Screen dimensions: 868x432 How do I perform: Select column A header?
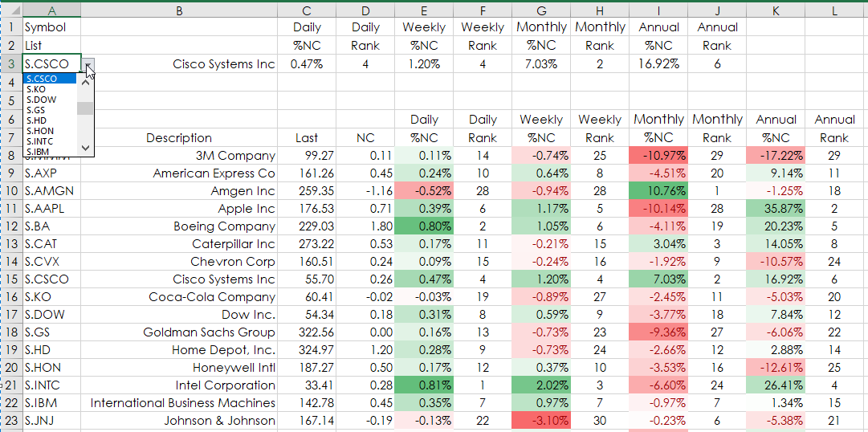tap(51, 10)
